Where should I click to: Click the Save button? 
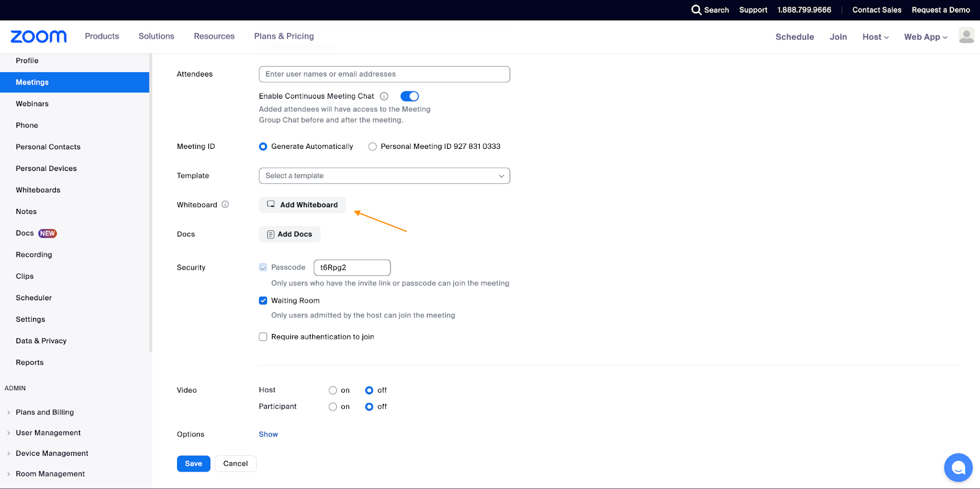click(x=194, y=464)
